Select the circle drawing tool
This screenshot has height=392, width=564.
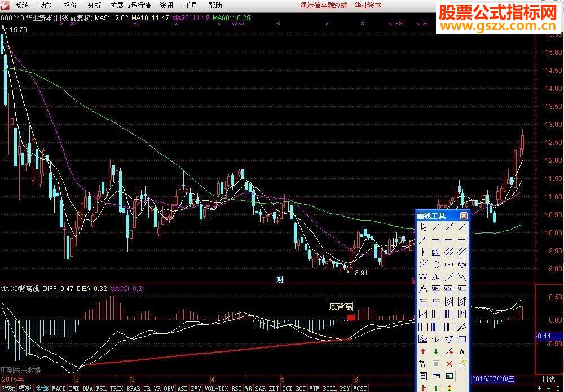point(449,265)
